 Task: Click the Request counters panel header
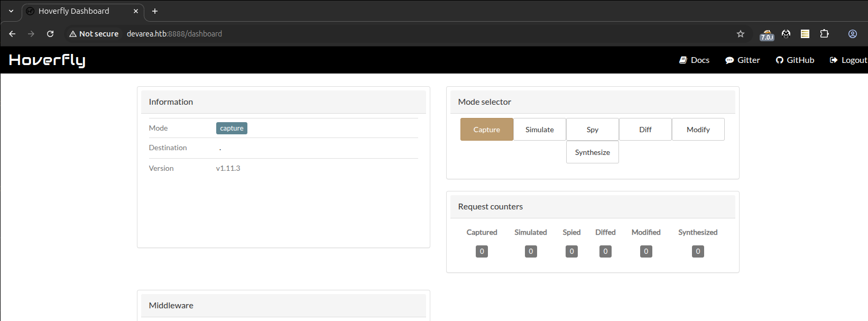click(593, 207)
